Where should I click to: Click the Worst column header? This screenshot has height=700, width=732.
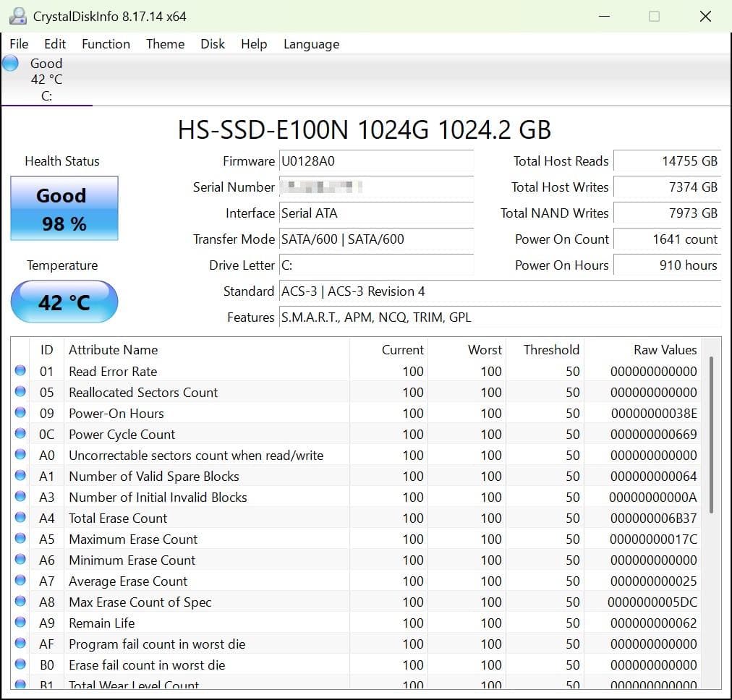click(x=467, y=350)
